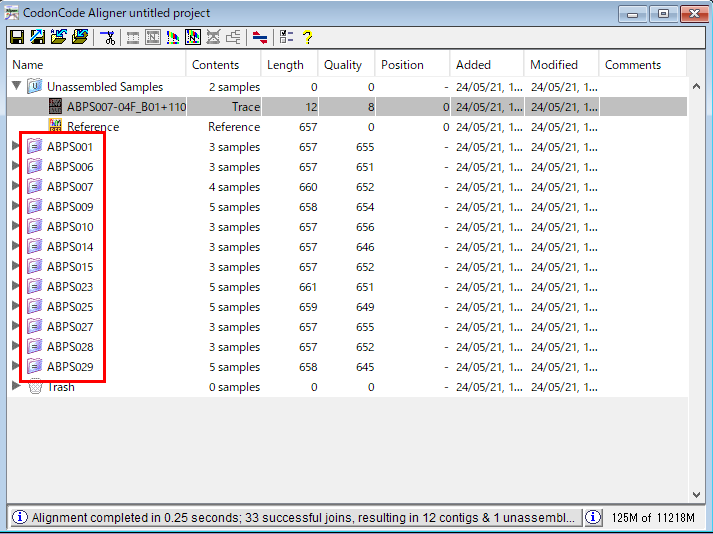Click the ABPS015 contig icon
This screenshot has height=534, width=713.
35,267
